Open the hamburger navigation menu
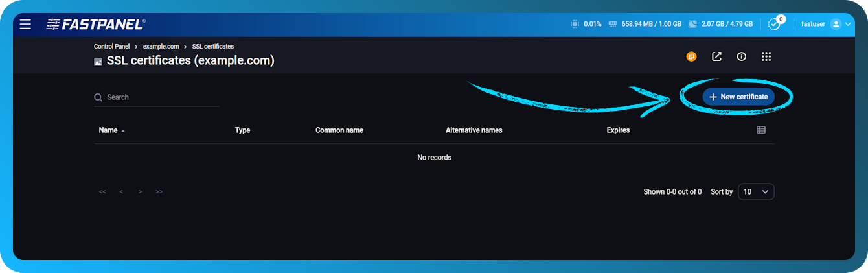The width and height of the screenshot is (868, 273). coord(25,24)
